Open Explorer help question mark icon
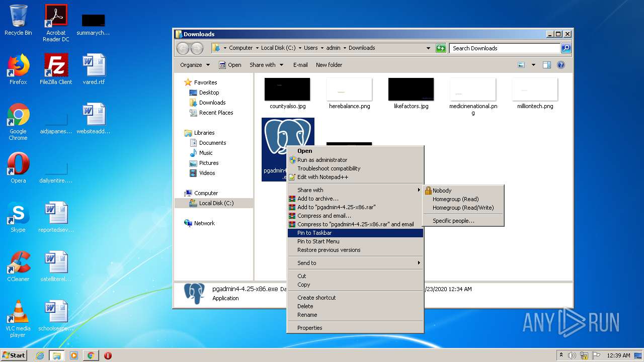The width and height of the screenshot is (644, 362). pos(561,65)
